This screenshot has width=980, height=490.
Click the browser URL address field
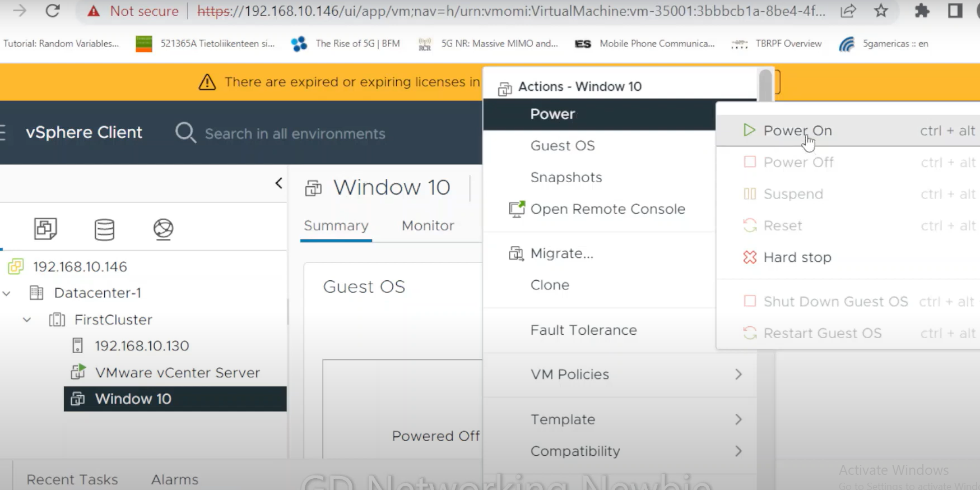[511, 11]
